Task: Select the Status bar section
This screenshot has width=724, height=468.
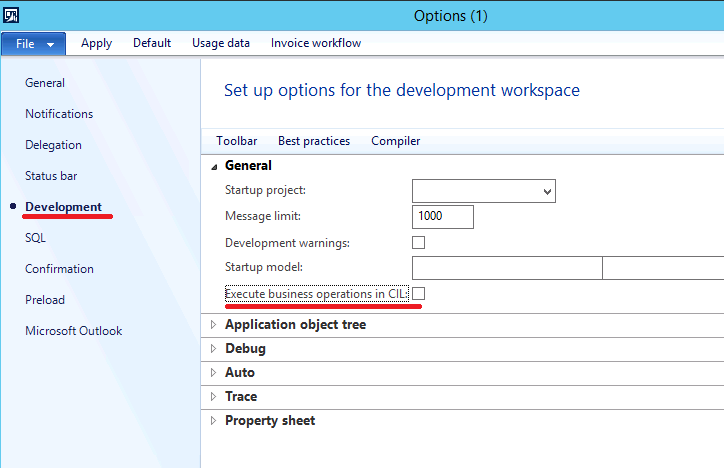Action: point(51,176)
